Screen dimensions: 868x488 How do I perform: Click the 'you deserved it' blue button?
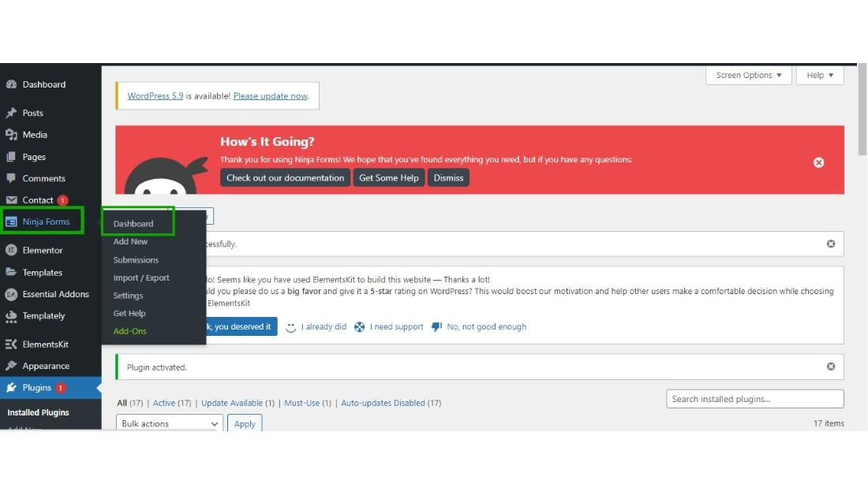click(241, 326)
